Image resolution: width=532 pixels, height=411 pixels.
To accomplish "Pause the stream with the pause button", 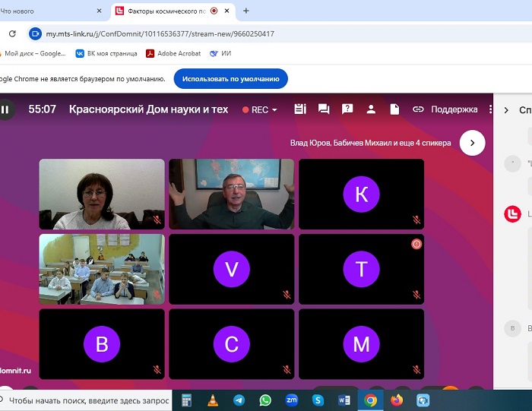I will (5, 109).
